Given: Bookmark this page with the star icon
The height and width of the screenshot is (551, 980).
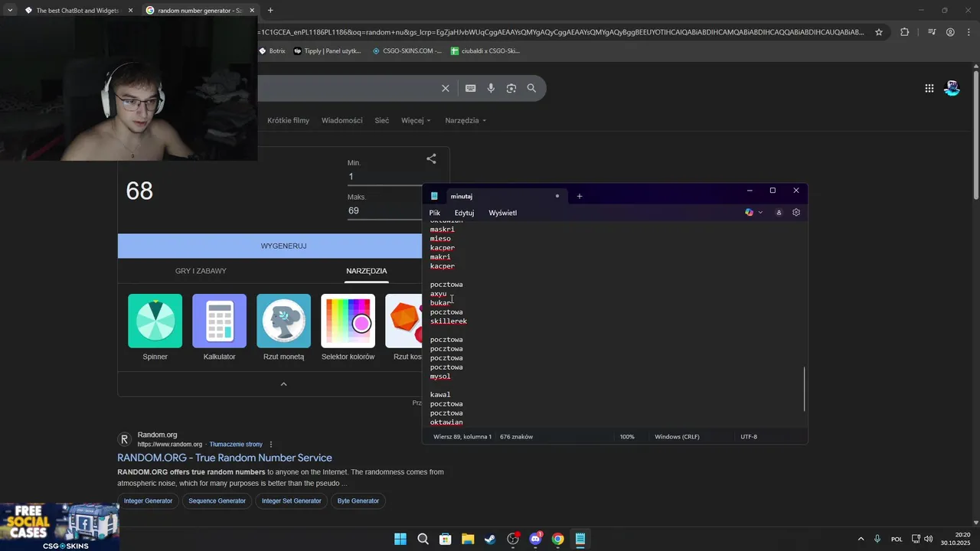Looking at the screenshot, I should [879, 32].
